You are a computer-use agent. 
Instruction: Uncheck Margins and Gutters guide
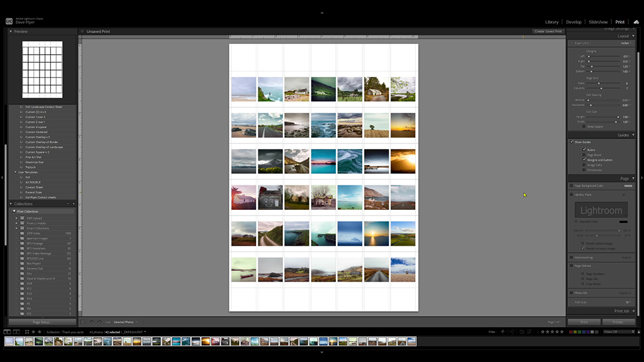pos(584,160)
